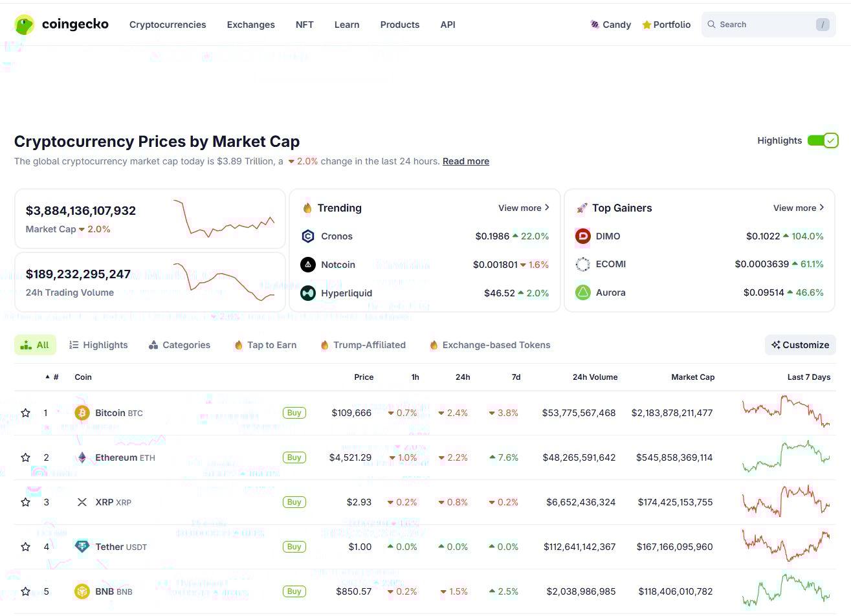Click the Hyperliquid icon in Trending
Image resolution: width=851 pixels, height=616 pixels.
[x=308, y=293]
